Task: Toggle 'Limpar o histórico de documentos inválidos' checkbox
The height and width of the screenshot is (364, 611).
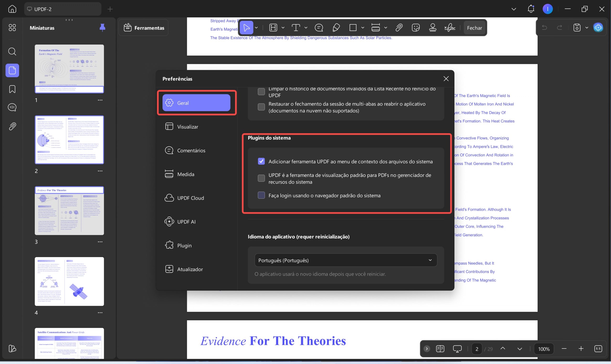Action: point(261,91)
